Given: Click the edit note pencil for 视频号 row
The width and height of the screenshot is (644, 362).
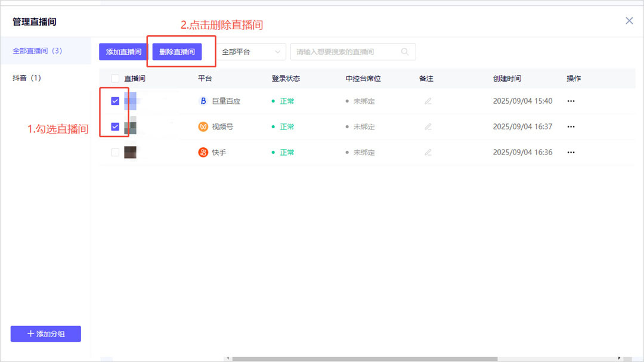Looking at the screenshot, I should click(428, 127).
